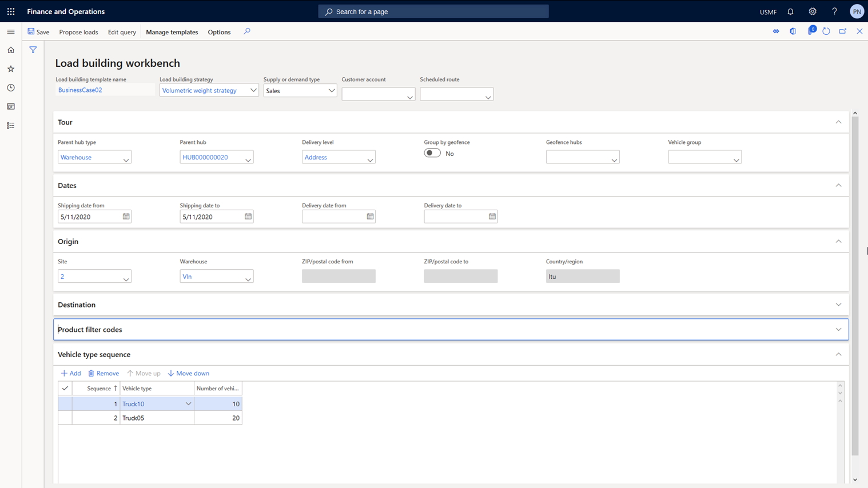Open the Parent hub type dropdown
The image size is (868, 488).
coord(126,158)
